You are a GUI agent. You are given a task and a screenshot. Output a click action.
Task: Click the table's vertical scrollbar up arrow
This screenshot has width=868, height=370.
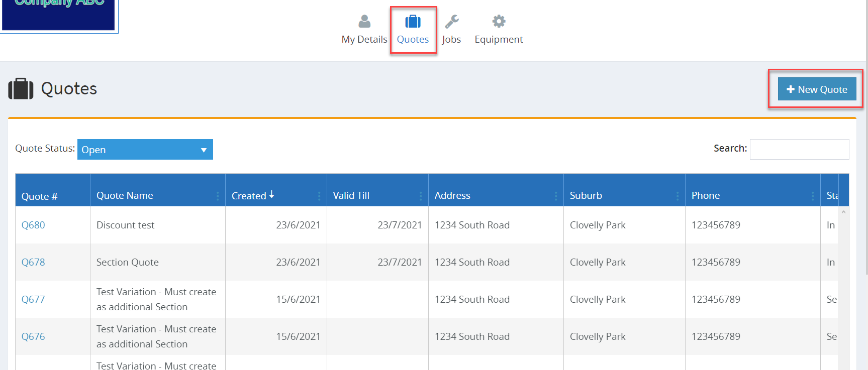pos(843,212)
